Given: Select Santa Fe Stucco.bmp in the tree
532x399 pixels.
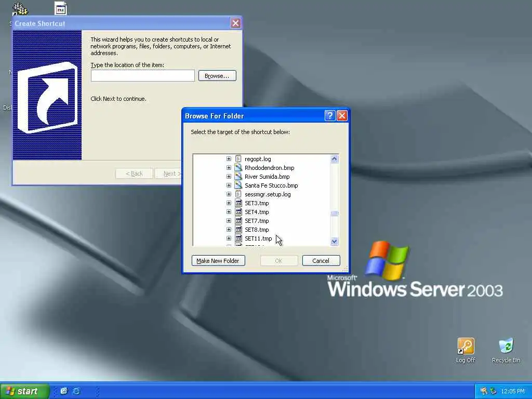Looking at the screenshot, I should (271, 185).
